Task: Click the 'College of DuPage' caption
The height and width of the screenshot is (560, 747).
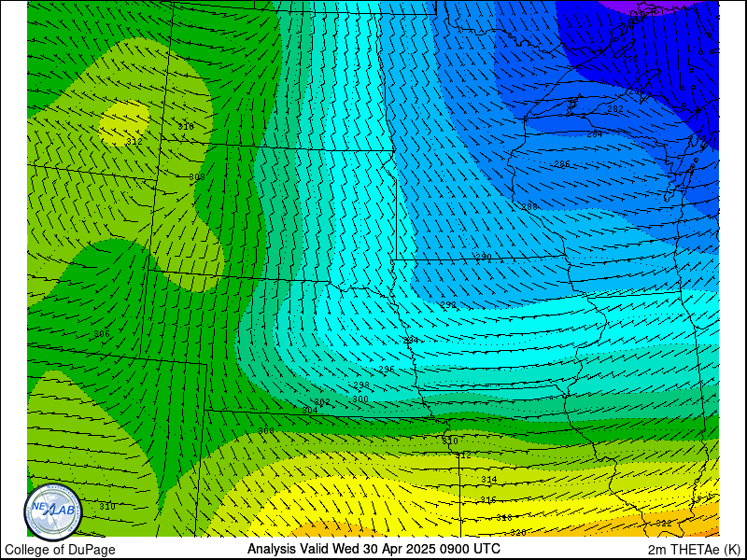Action: pos(60,550)
